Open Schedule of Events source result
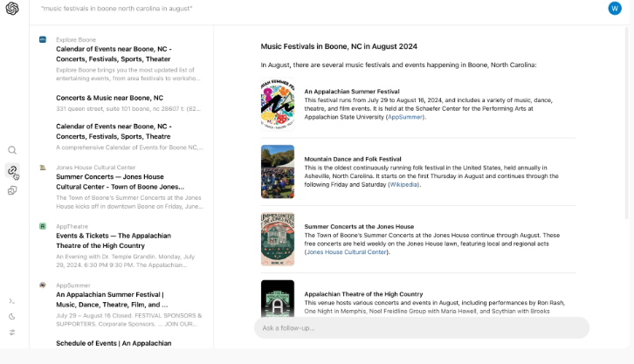 tap(114, 343)
